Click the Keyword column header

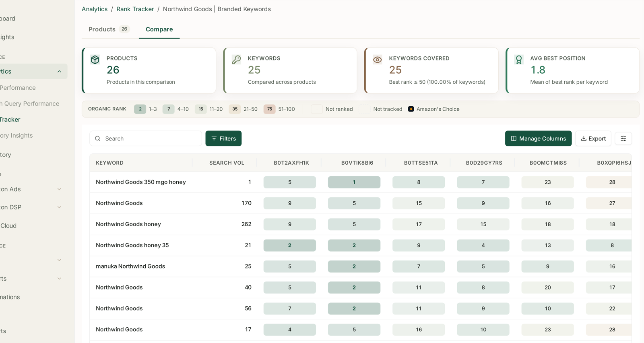(109, 163)
